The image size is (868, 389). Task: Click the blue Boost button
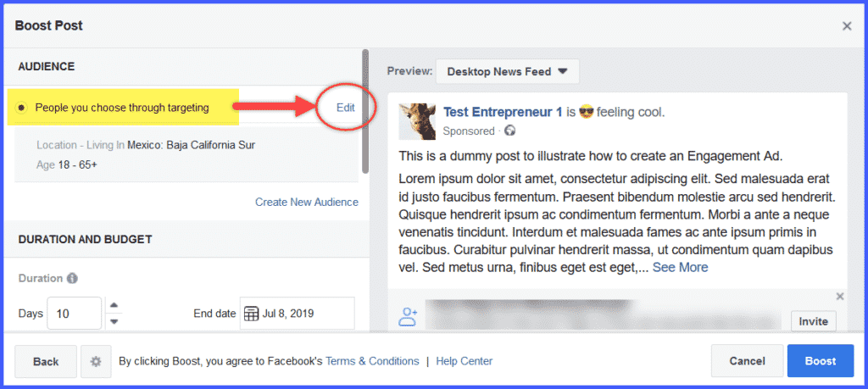[x=821, y=361]
